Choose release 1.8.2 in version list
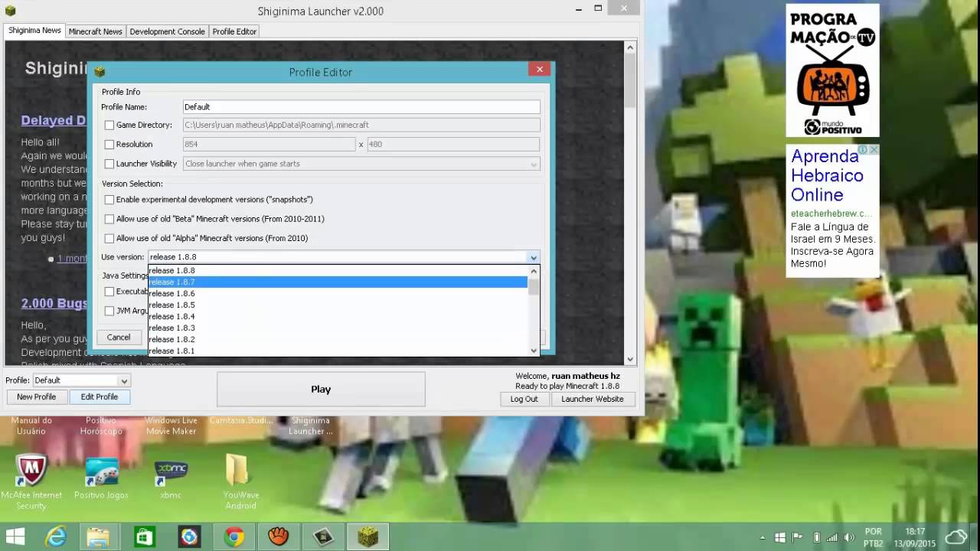This screenshot has width=980, height=551. (x=338, y=339)
